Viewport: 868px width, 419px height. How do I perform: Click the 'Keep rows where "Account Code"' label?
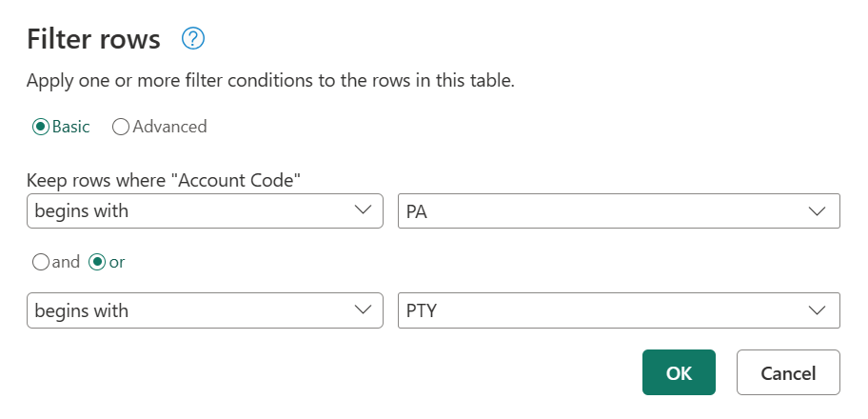coord(171,180)
